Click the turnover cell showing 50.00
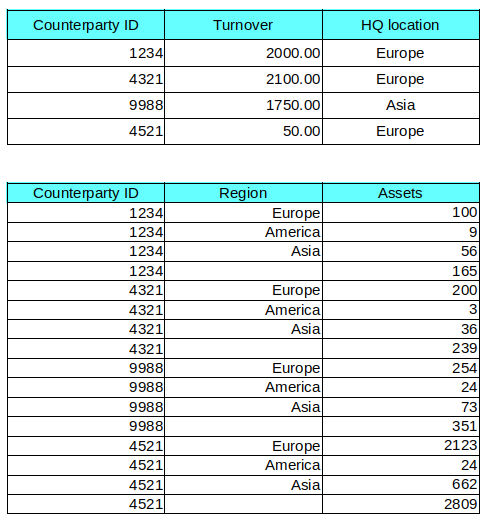Viewport: 489px width, 522px height. click(x=243, y=131)
